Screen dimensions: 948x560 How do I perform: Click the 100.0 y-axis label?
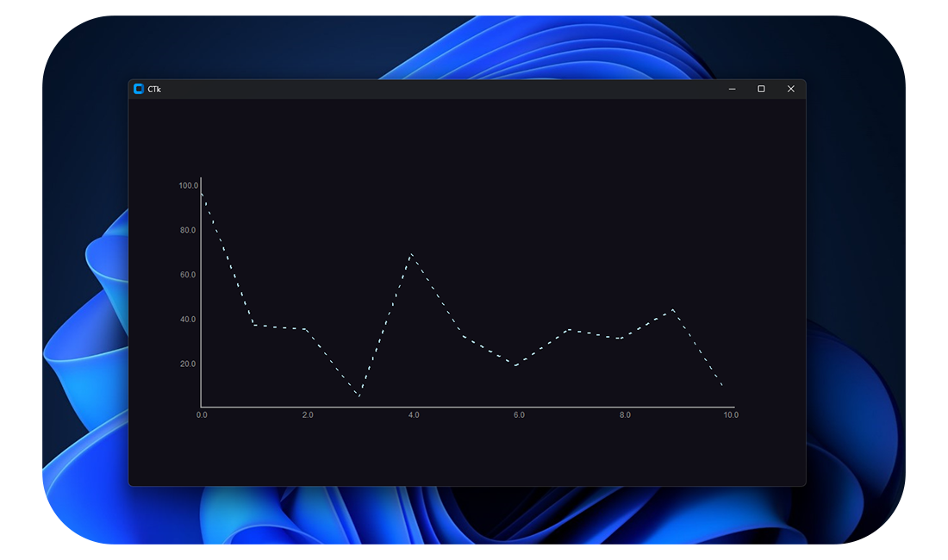(188, 185)
